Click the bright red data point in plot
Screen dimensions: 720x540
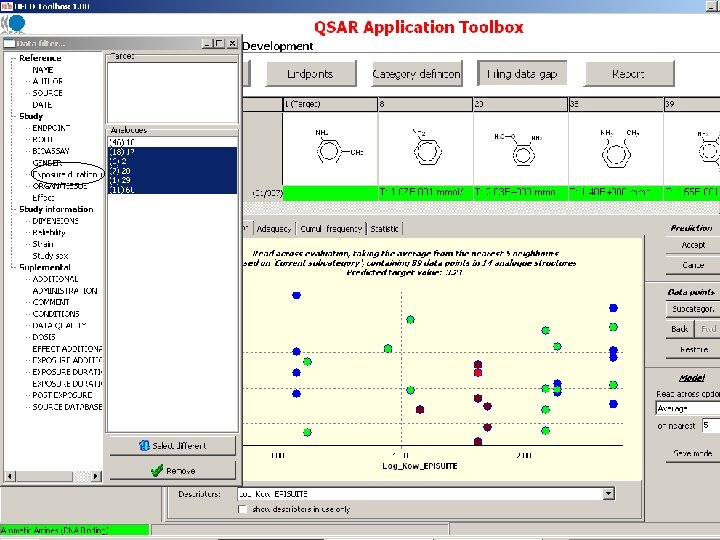tap(478, 372)
